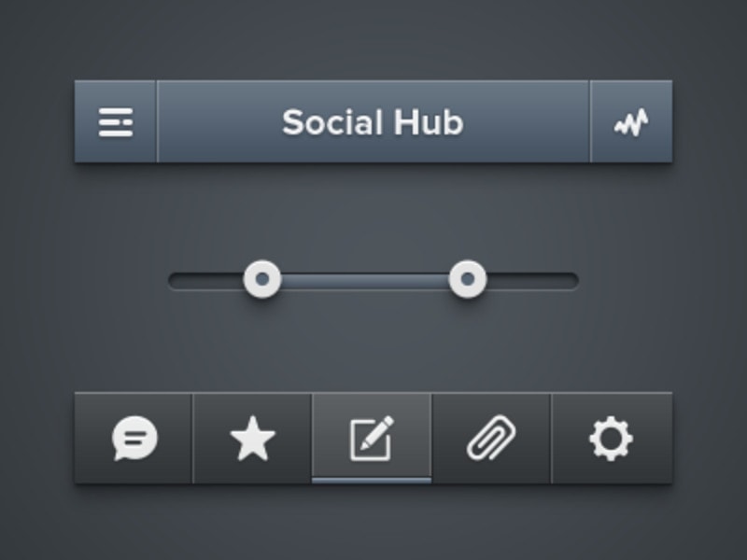Select the chat bubble messages tab
This screenshot has width=747, height=560.
pos(134,438)
